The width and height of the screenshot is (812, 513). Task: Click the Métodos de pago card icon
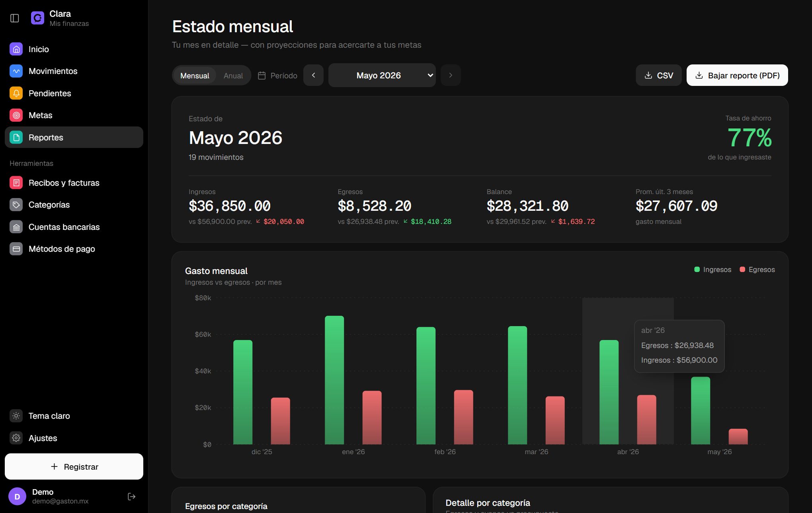click(16, 249)
